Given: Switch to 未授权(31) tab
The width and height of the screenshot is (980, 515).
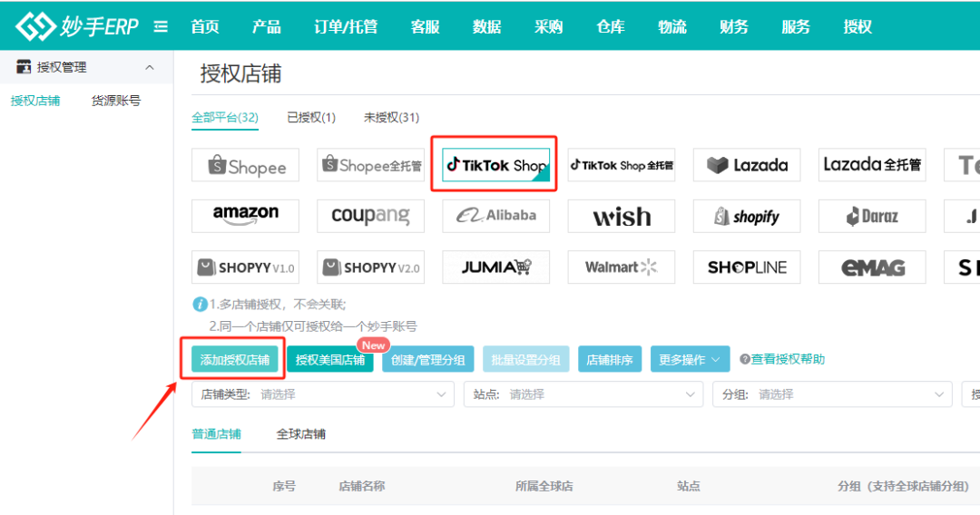Looking at the screenshot, I should coord(391,117).
